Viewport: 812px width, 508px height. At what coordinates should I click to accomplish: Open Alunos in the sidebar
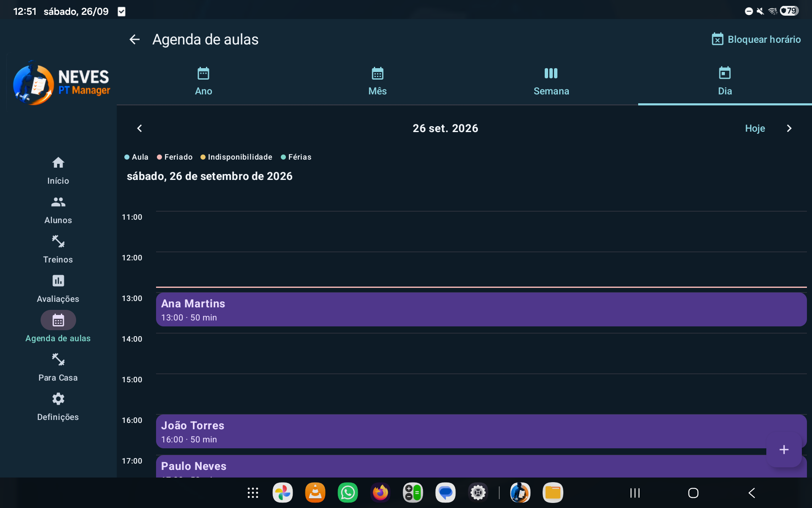click(58, 210)
